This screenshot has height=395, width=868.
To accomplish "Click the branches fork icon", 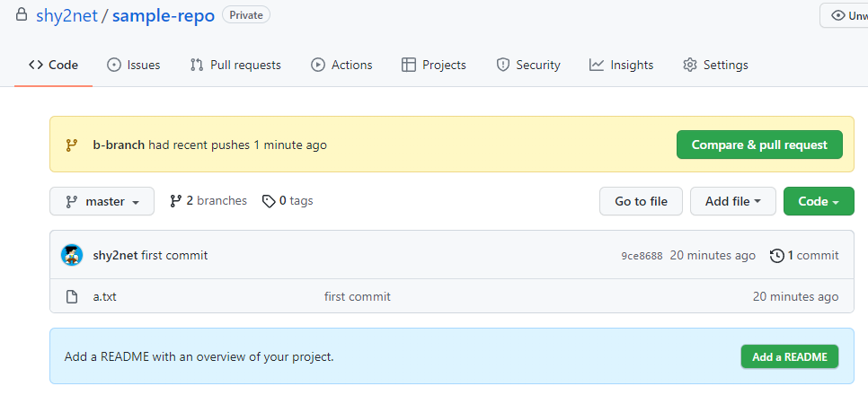I will click(x=176, y=201).
